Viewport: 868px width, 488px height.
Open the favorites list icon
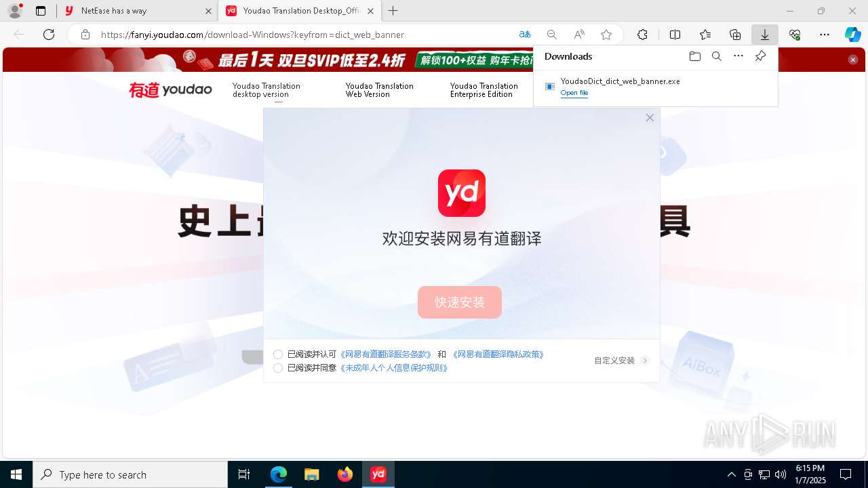(x=705, y=35)
